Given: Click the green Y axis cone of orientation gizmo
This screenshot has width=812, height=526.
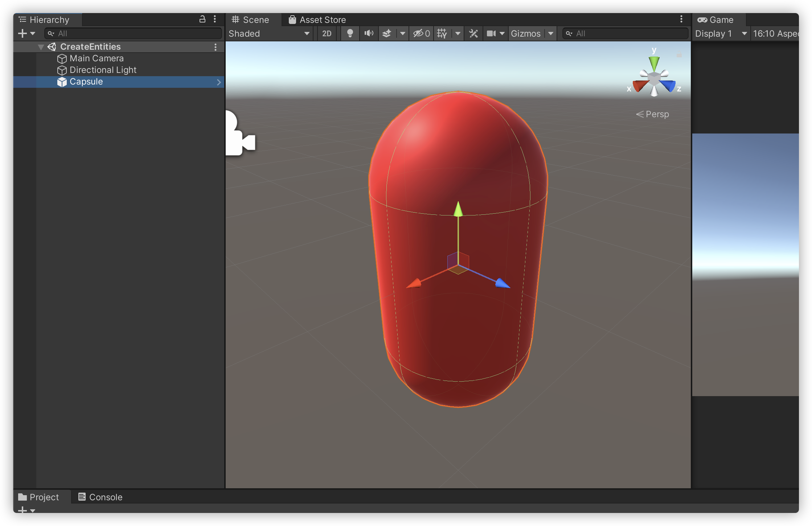Looking at the screenshot, I should click(x=654, y=63).
